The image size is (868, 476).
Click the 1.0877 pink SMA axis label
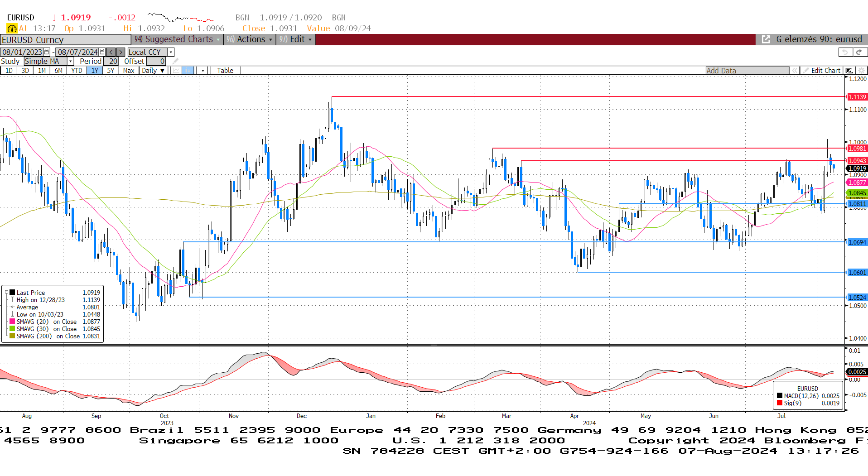tap(857, 183)
